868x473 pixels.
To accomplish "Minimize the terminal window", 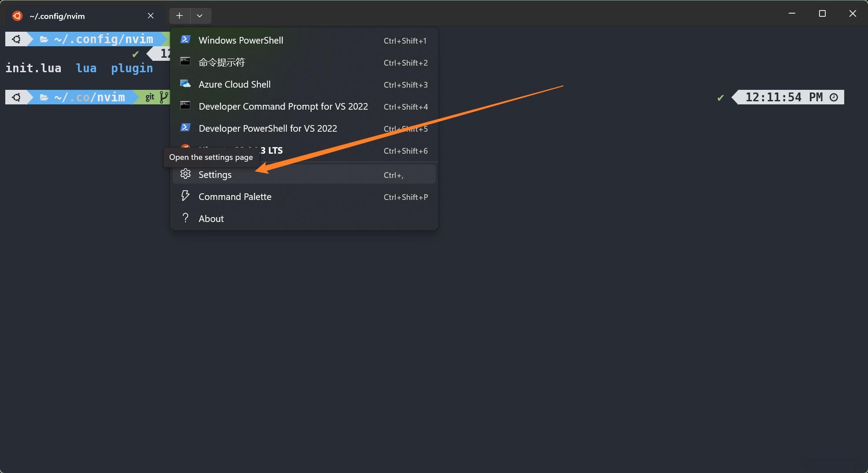I will point(792,14).
